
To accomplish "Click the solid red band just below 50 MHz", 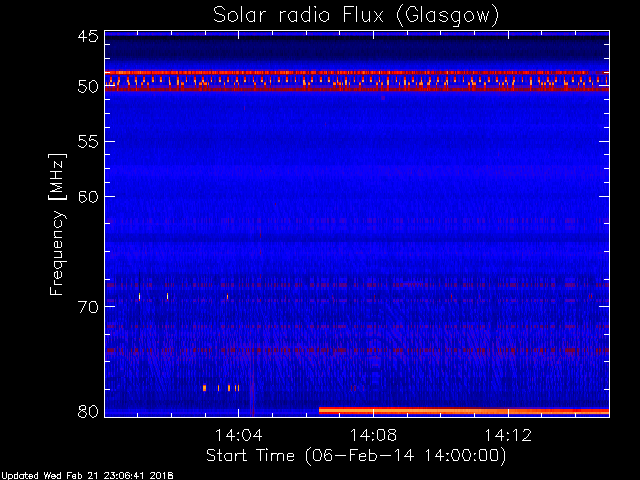I will [357, 89].
